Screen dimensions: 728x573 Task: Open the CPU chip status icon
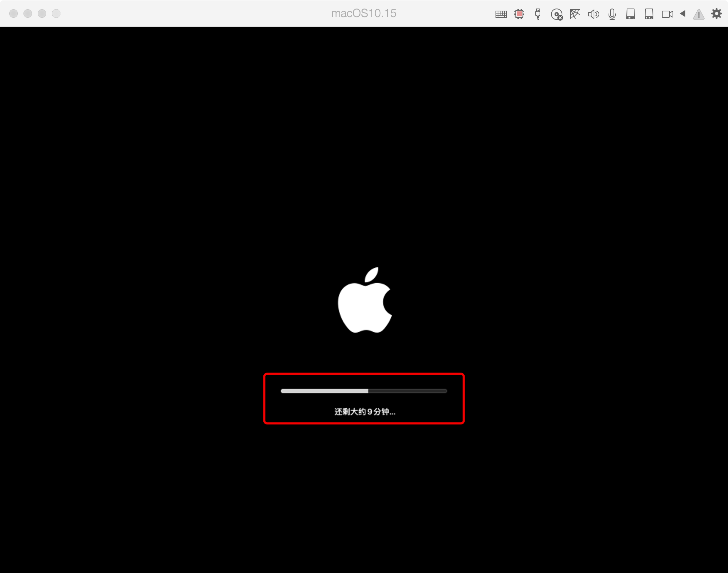(519, 14)
